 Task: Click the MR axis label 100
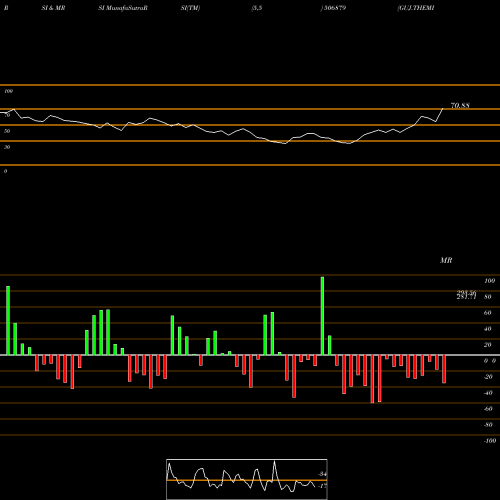(489, 281)
